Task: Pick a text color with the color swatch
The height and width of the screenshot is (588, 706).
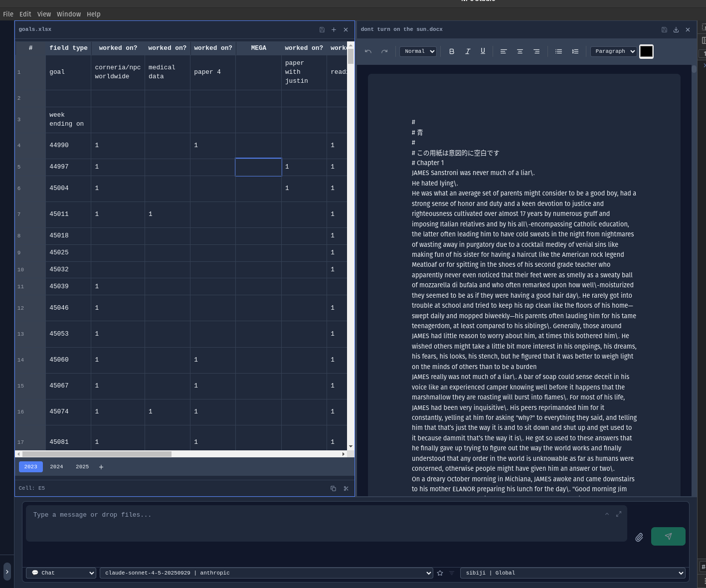Action: tap(646, 51)
